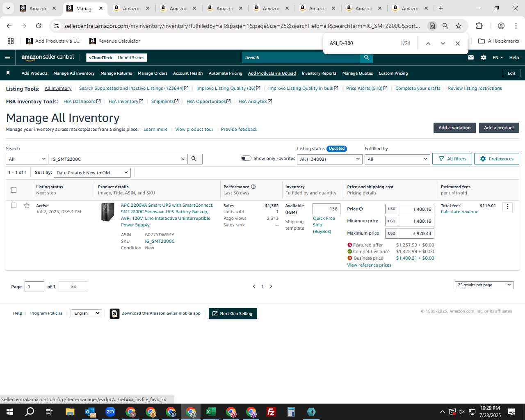Go to next page arrow in pagination

271,286
